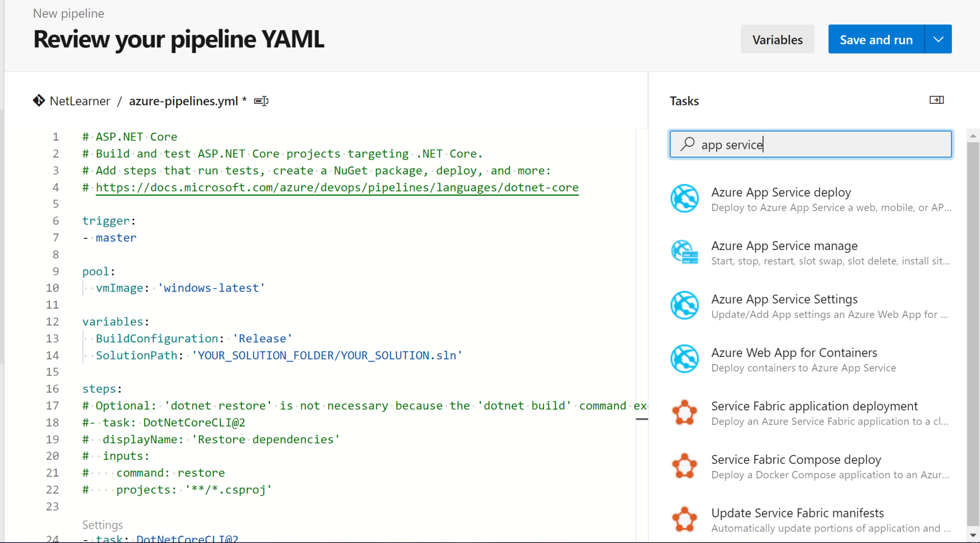Click the Azure App Service manage icon
This screenshot has width=980, height=543.
(684, 252)
